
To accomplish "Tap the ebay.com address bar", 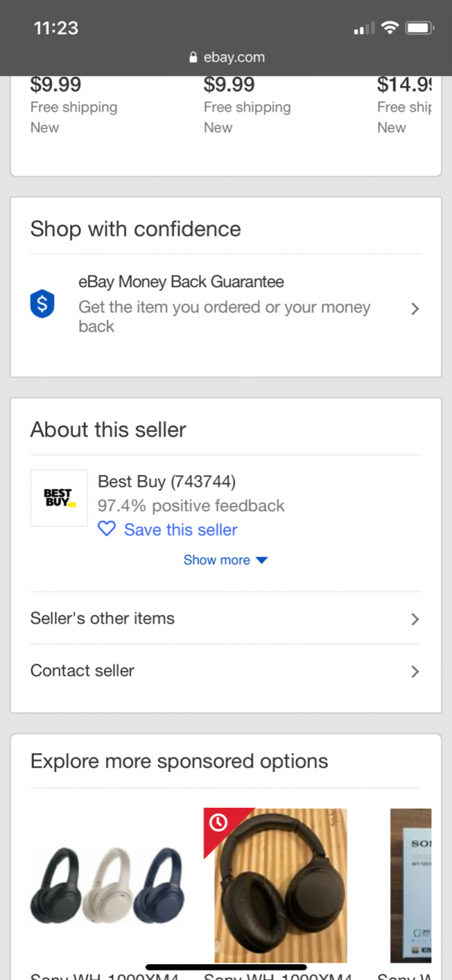I will pyautogui.click(x=226, y=57).
